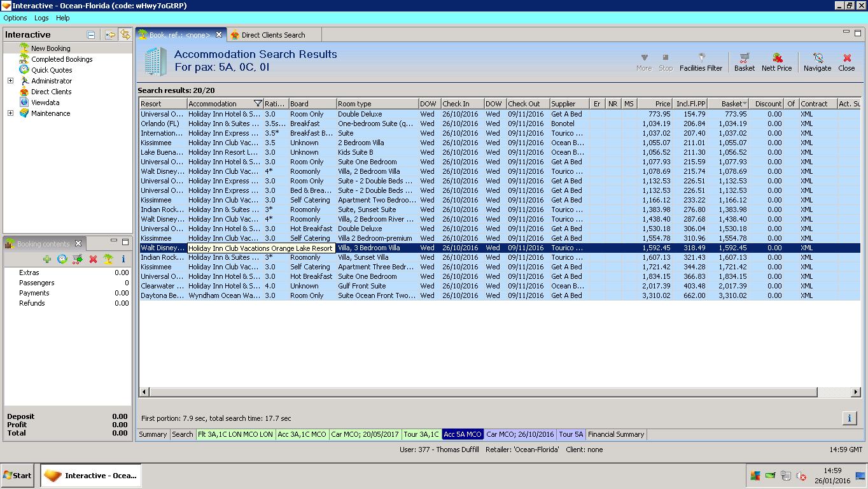Switch to the Summary bottom tab

tap(153, 434)
